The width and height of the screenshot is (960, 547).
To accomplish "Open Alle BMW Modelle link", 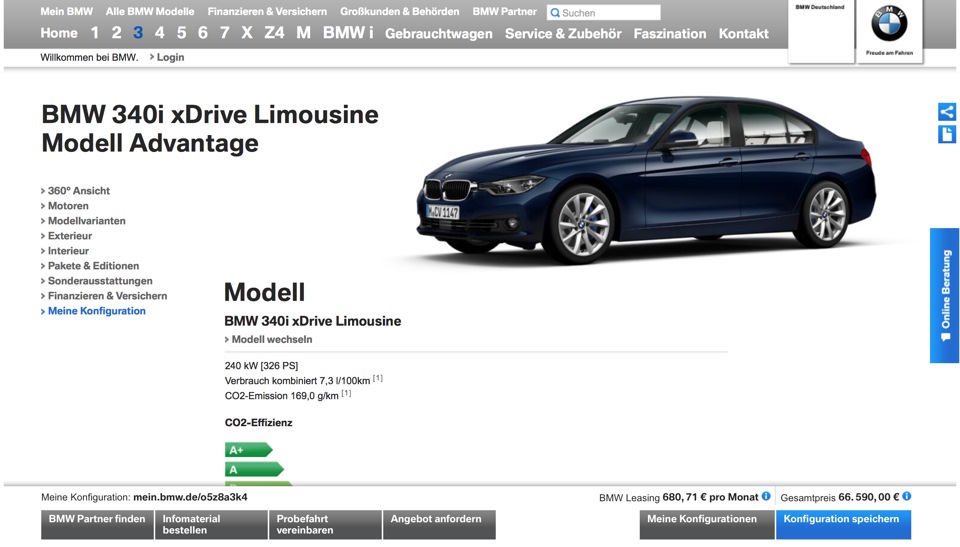I will click(x=150, y=12).
